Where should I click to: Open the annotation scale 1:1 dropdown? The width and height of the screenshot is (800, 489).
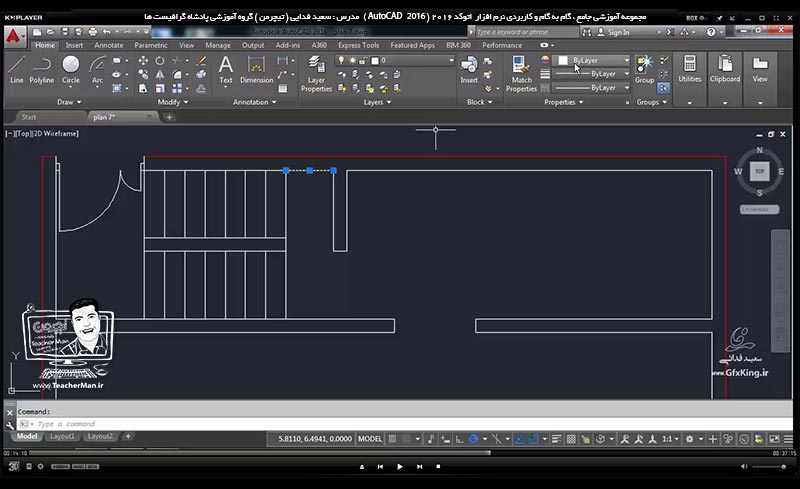coord(670,438)
